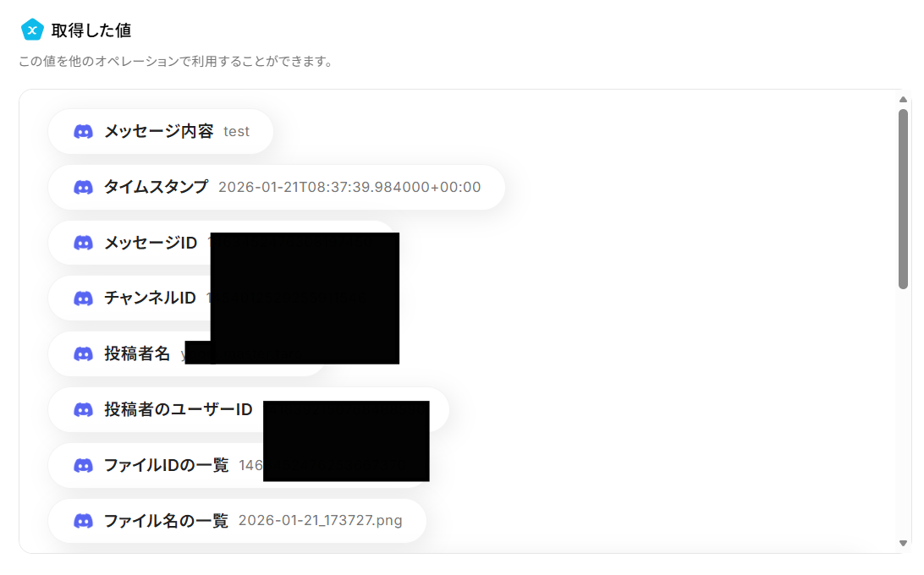
Task: Click the file name value 2026-01-21_173727.png
Action: [321, 520]
